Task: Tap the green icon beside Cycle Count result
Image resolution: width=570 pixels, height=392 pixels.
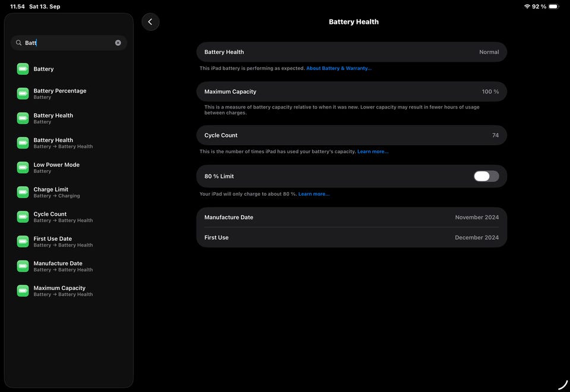Action: pyautogui.click(x=23, y=217)
